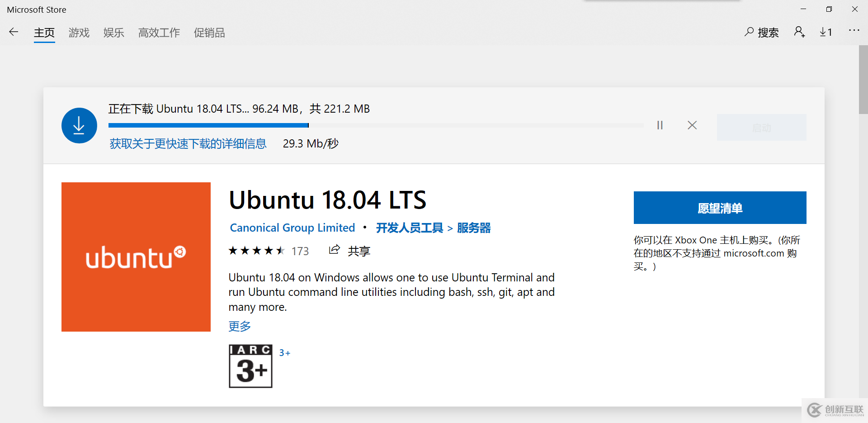Screen dimensions: 868x423
Task: Open the 促销品 tab
Action: click(209, 33)
